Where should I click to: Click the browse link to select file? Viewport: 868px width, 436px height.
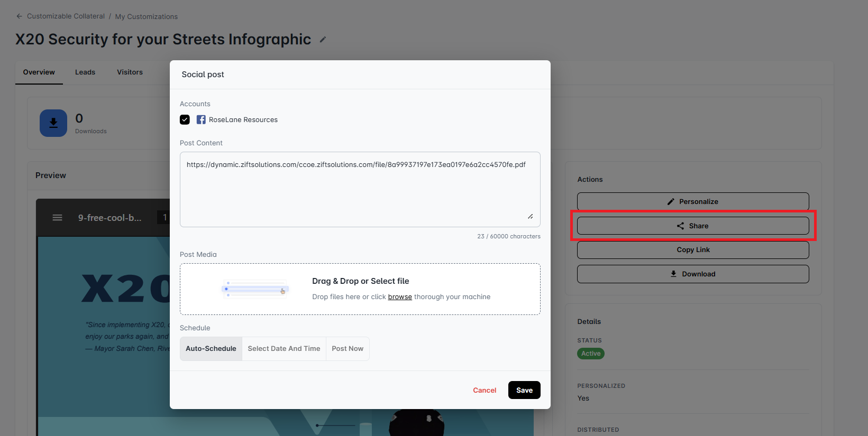click(x=400, y=297)
